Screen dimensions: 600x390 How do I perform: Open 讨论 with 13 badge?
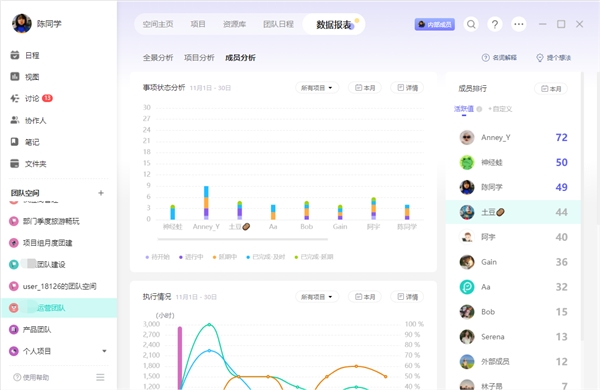point(31,99)
